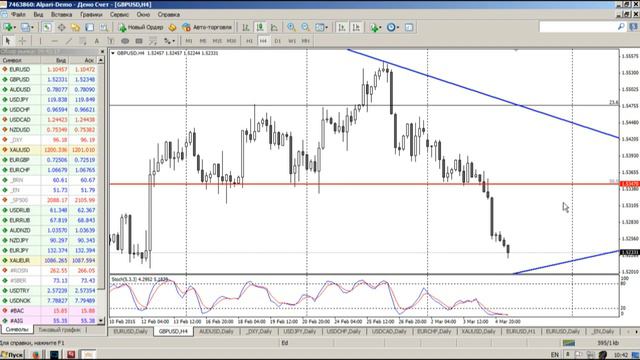Viewport: 640px width, 360px height.
Task: Switch timeframe to W1
Action: pos(291,41)
